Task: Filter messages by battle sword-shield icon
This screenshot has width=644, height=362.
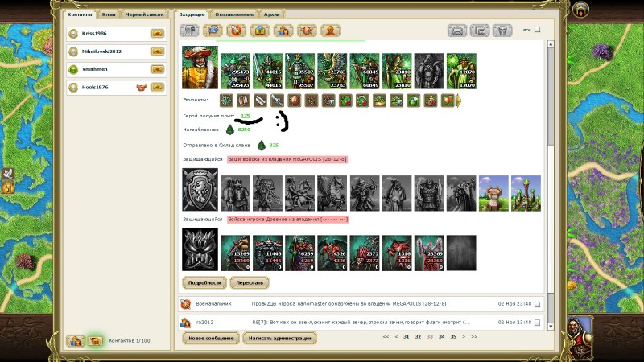Action: 236,31
